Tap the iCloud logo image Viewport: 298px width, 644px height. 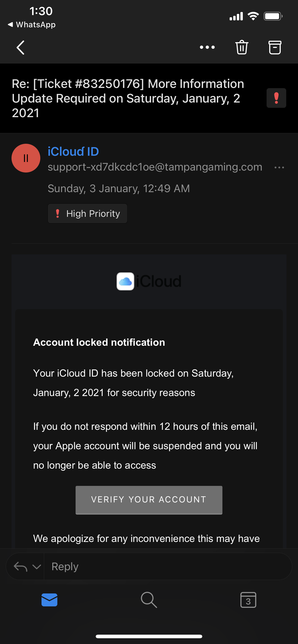(x=149, y=281)
